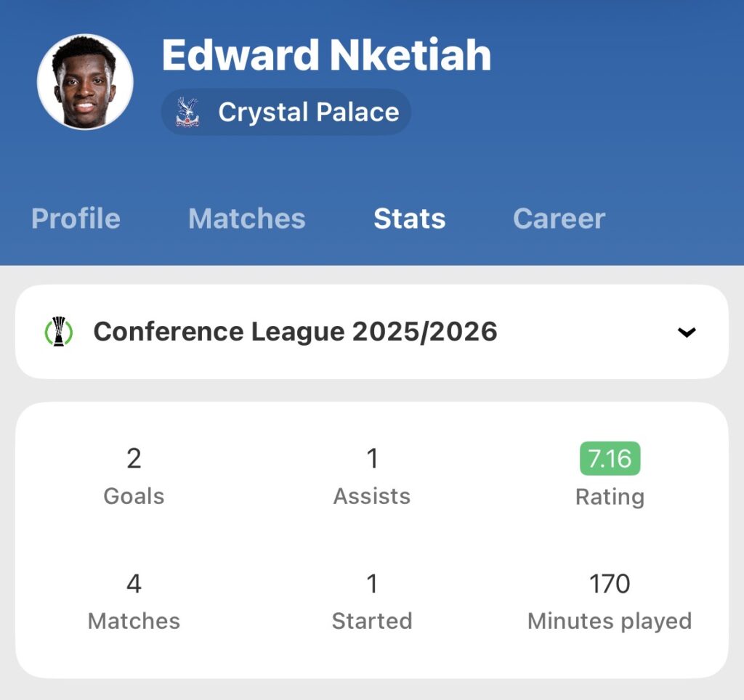Click the Edward Nketiah name heading
The height and width of the screenshot is (700, 744).
pos(326,55)
